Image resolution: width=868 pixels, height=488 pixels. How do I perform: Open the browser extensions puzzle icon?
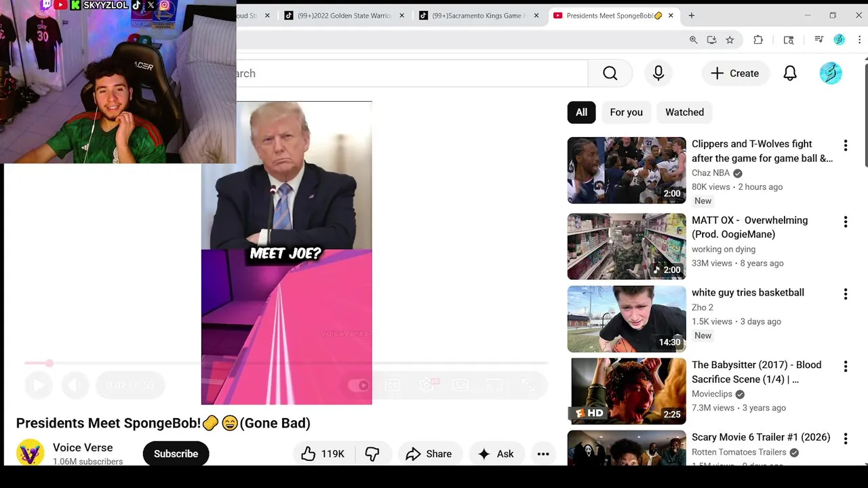[758, 40]
